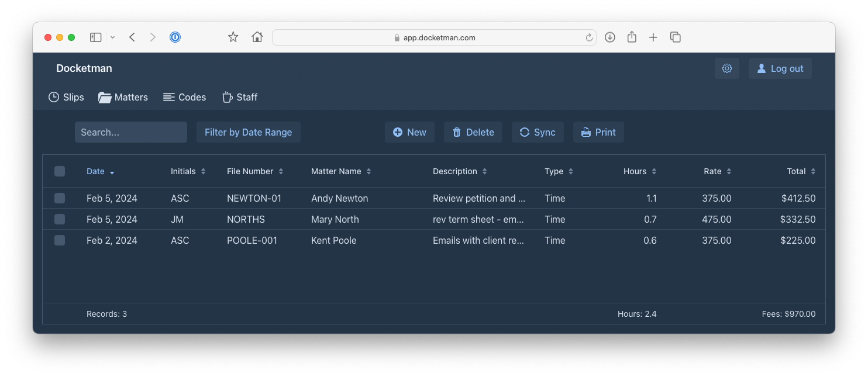
Task: Click the Records: 3 footer text
Action: 106,314
